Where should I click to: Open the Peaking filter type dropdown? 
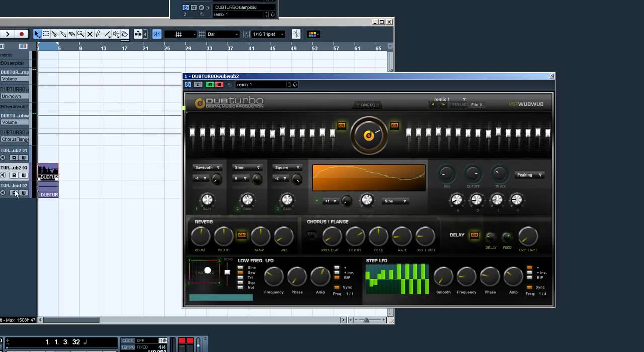(x=529, y=175)
